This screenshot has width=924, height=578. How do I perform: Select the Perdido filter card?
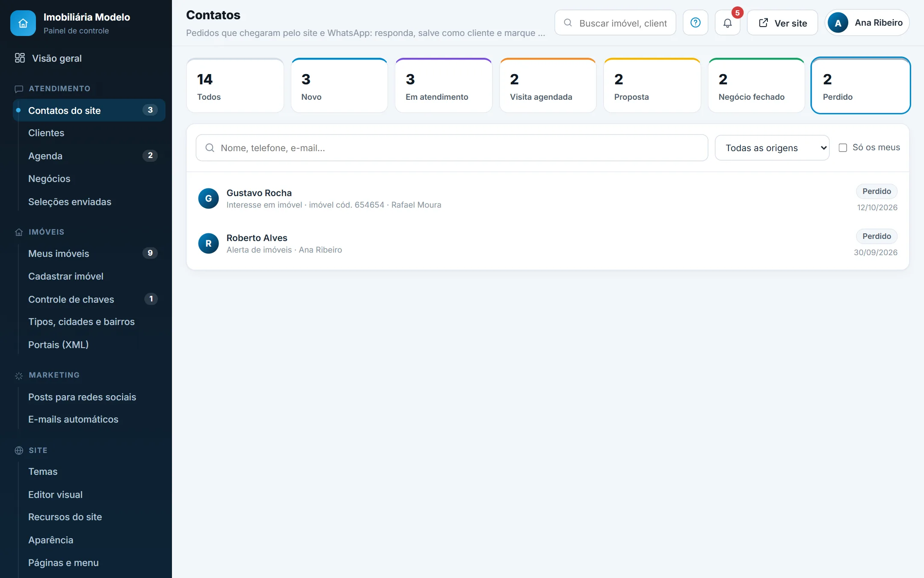861,86
